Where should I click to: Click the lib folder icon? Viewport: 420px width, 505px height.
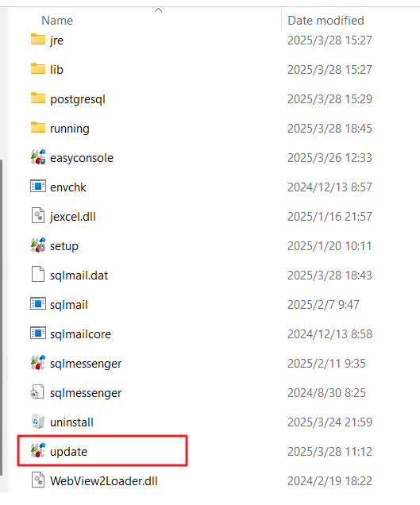pyautogui.click(x=38, y=69)
